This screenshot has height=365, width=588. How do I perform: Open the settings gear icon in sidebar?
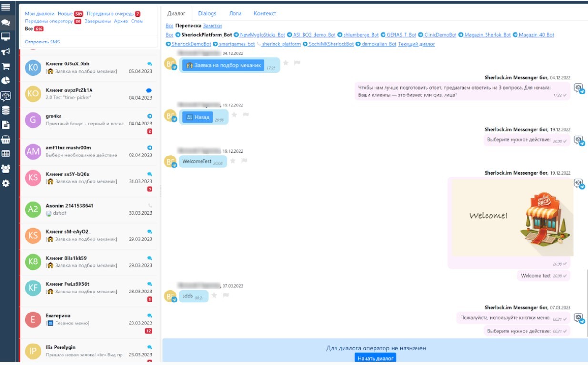tap(6, 183)
